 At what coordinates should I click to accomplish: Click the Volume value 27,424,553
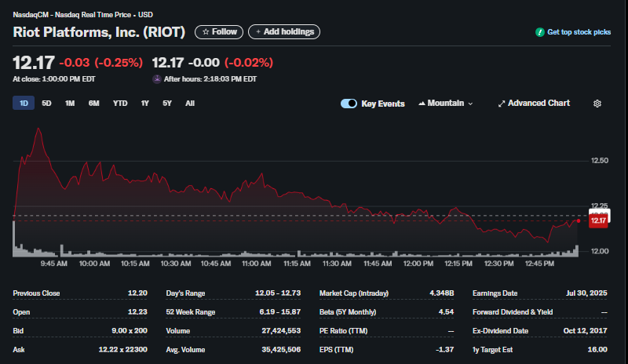[281, 331]
